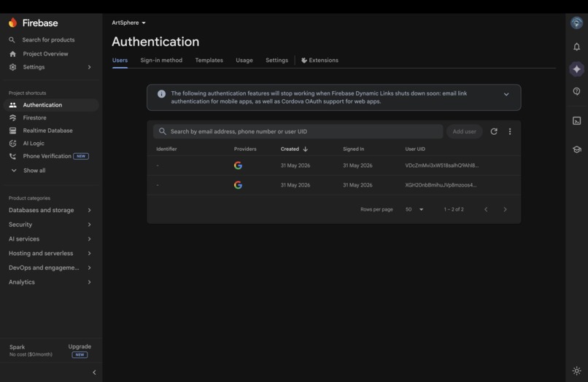
Task: Click User UID starting with XGH20nbBmihuJ
Action: coord(441,185)
